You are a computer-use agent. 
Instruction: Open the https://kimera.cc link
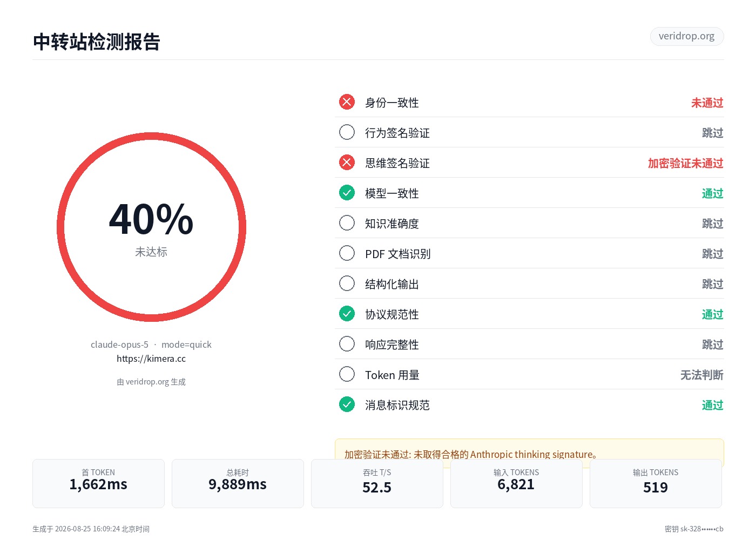(151, 359)
